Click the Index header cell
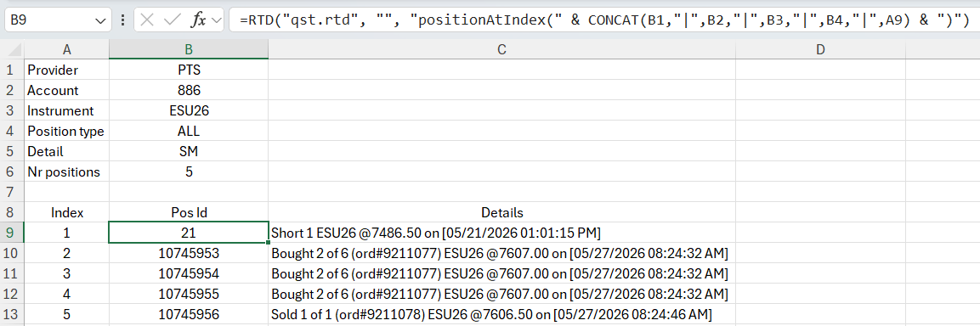Image resolution: width=980 pixels, height=326 pixels. (67, 212)
